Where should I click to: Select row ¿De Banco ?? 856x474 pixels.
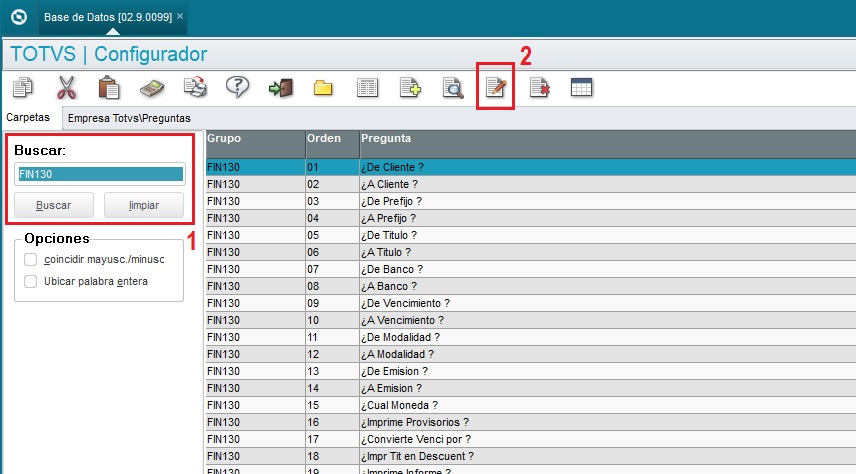531,269
